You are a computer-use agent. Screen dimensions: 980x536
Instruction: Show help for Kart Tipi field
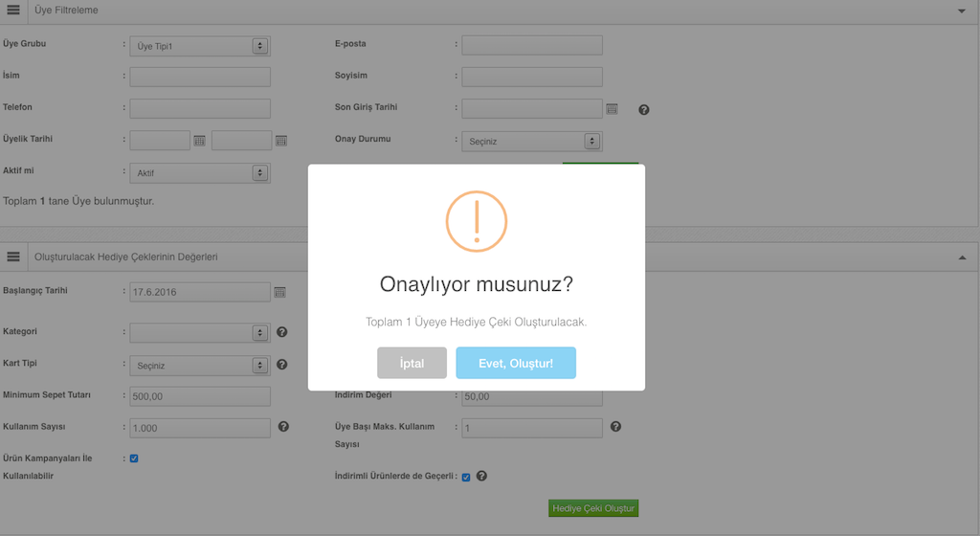click(x=282, y=365)
